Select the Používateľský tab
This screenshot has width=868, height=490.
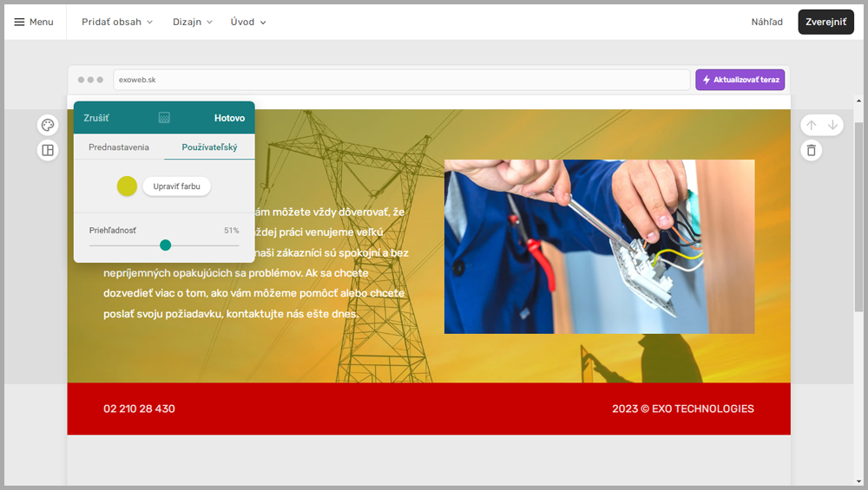coord(209,147)
